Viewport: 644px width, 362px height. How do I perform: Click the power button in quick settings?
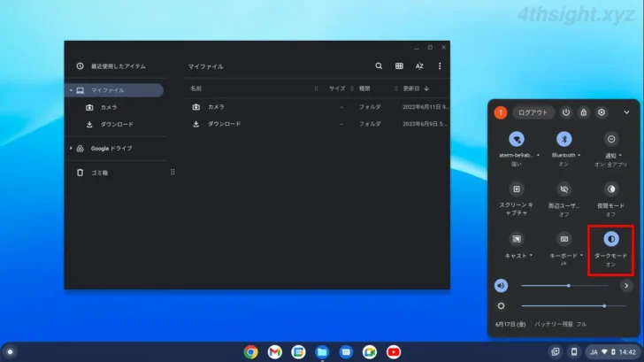(x=566, y=112)
